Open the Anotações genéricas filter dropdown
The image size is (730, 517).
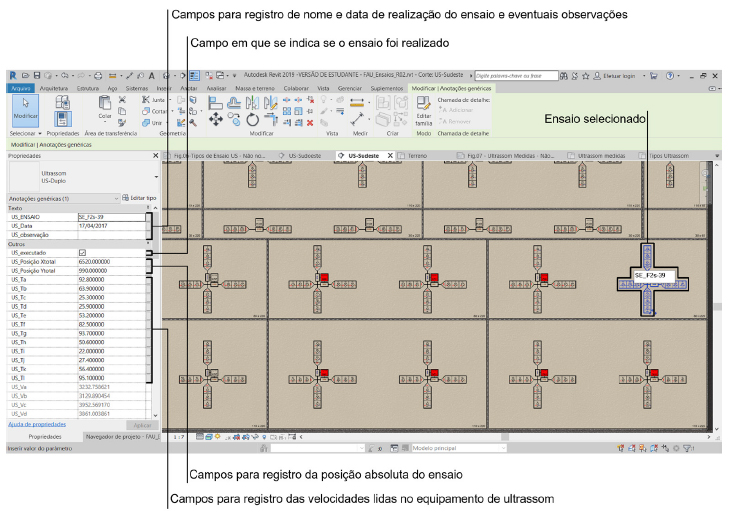tap(60, 199)
